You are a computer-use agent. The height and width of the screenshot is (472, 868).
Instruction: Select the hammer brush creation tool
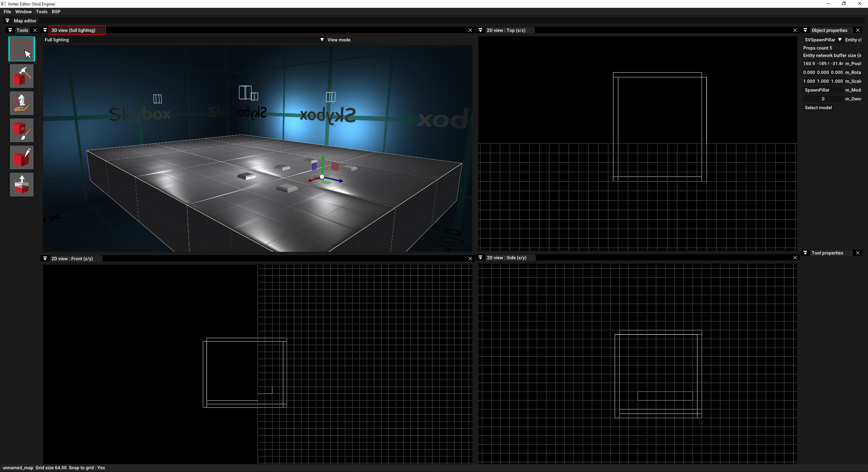click(22, 76)
